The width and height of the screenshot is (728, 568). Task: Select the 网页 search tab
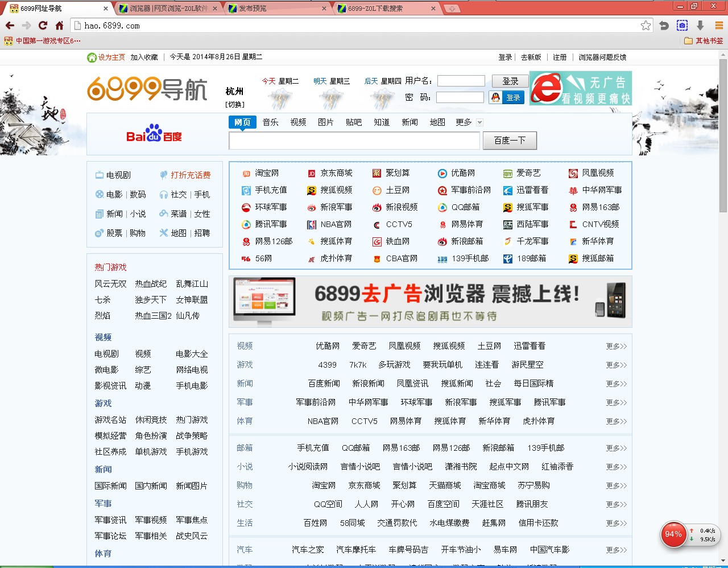(x=242, y=122)
